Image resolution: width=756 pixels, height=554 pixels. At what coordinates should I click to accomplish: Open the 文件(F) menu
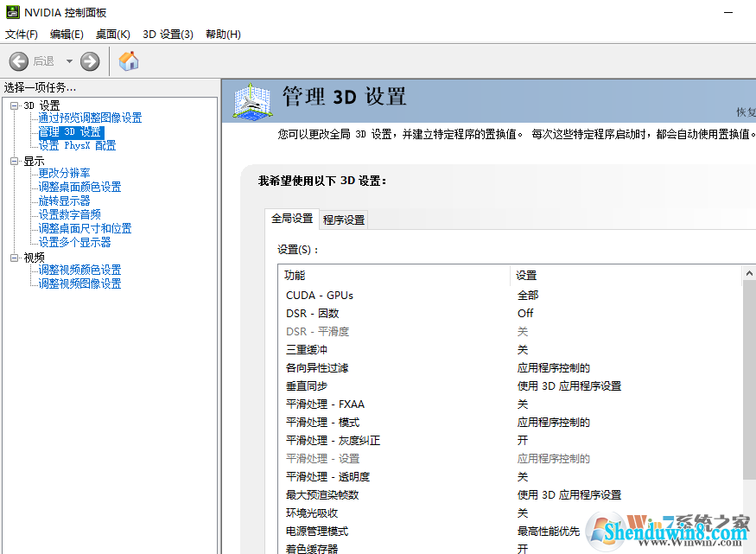22,35
